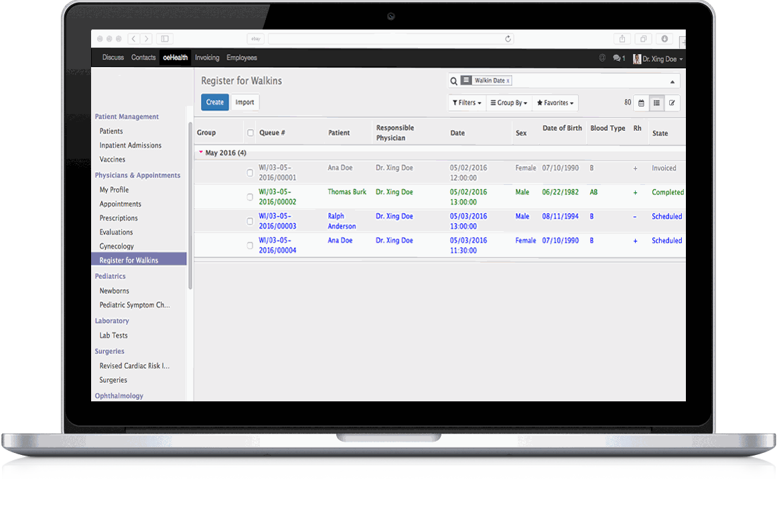
Task: Toggle the browser sidebar icon
Action: click(165, 39)
